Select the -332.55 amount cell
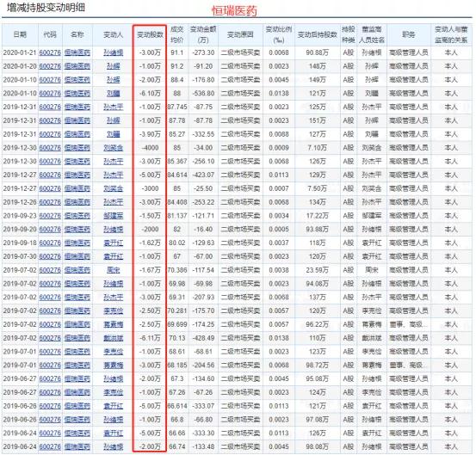Screen dimensions: 476x455 [203, 134]
